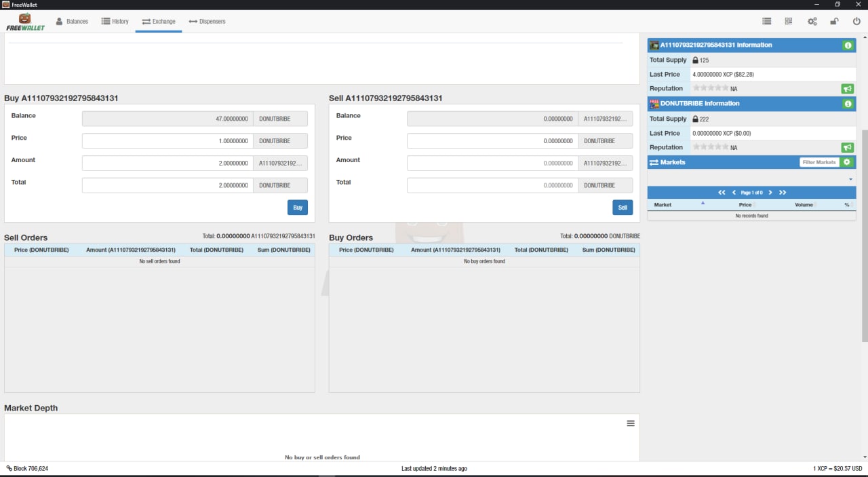This screenshot has width=868, height=477.
Task: Click DONUTBRIBE asset thumbnail icon
Action: point(654,104)
